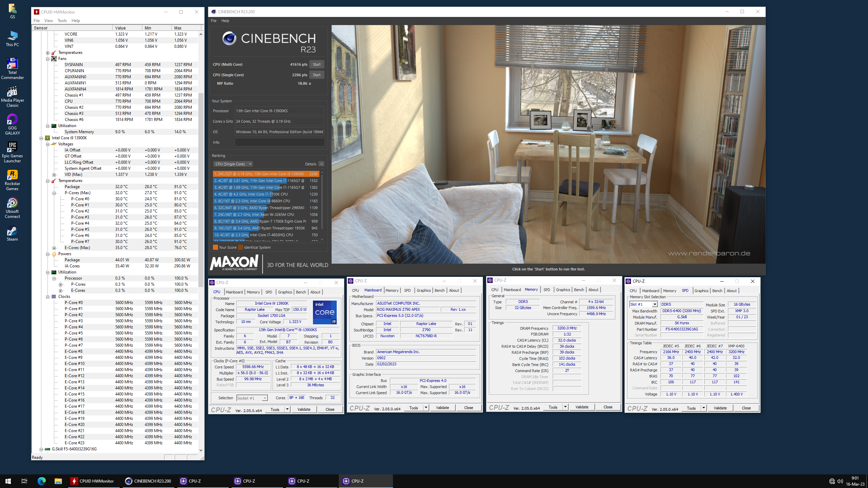This screenshot has height=488, width=868.
Task: Open the Windows Start menu
Action: point(8,481)
